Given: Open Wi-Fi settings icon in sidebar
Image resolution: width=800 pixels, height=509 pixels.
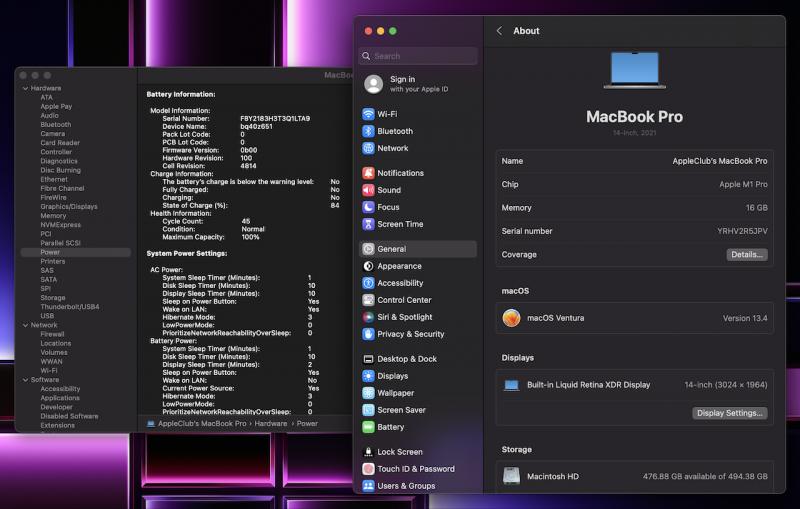Looking at the screenshot, I should click(368, 114).
